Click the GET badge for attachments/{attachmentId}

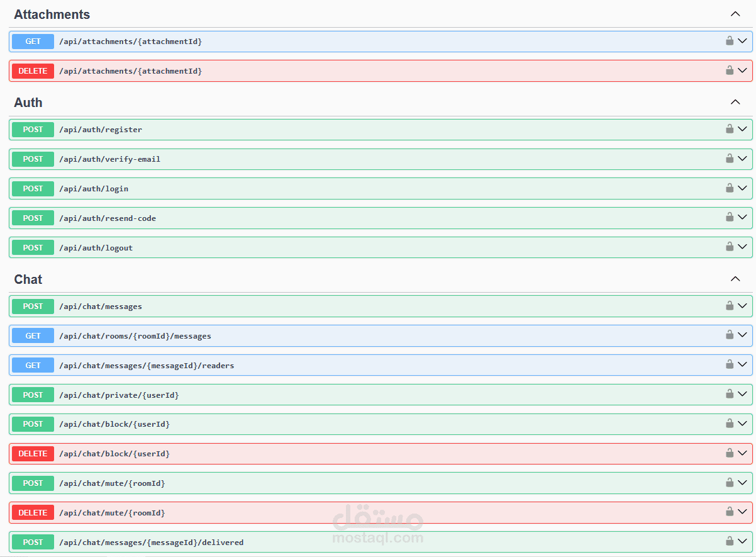click(33, 42)
